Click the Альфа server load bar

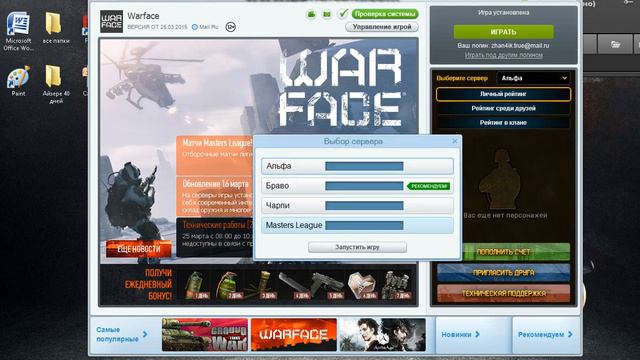(x=364, y=166)
